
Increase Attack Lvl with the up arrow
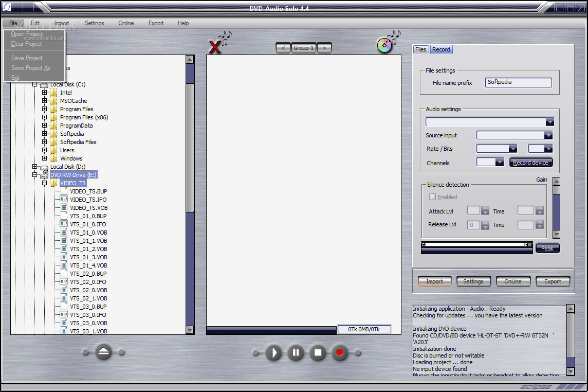pos(485,208)
